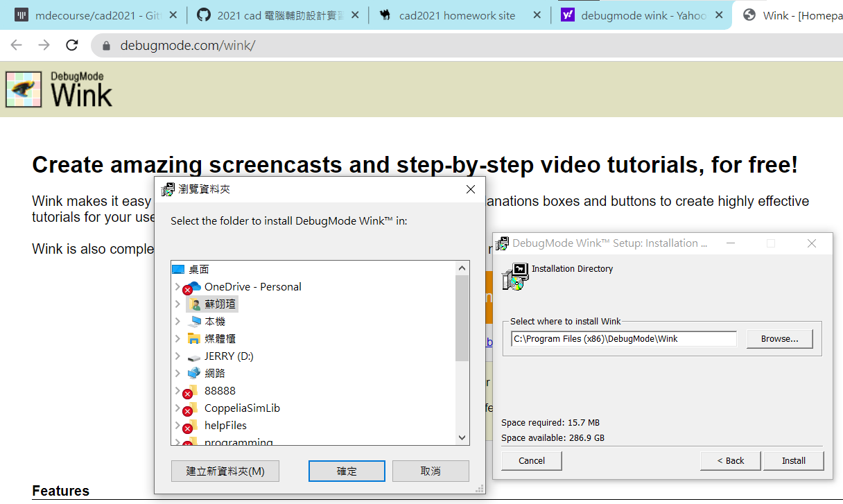Click the 建立新資料夾(M) button
This screenshot has height=504, width=843.
[225, 471]
